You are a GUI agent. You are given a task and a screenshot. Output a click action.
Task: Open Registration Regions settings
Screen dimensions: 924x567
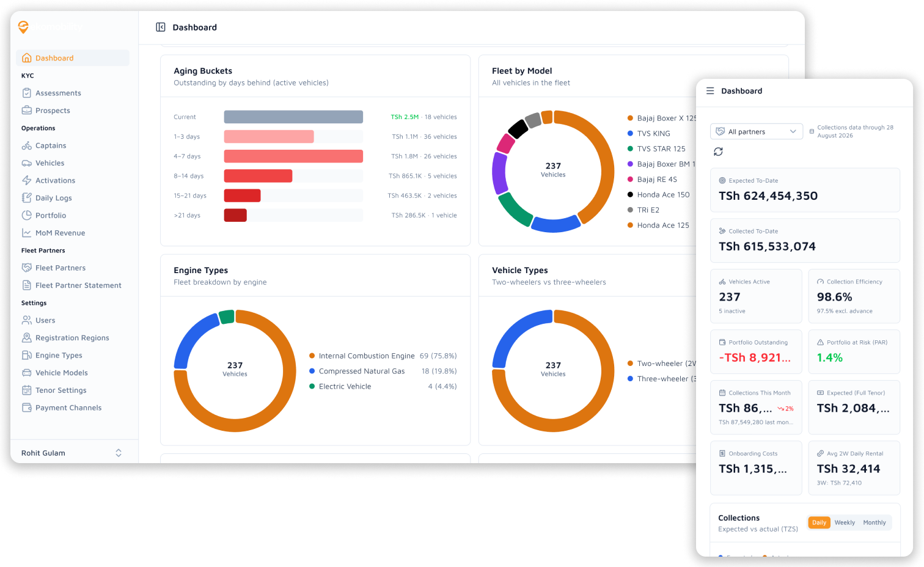[73, 338]
